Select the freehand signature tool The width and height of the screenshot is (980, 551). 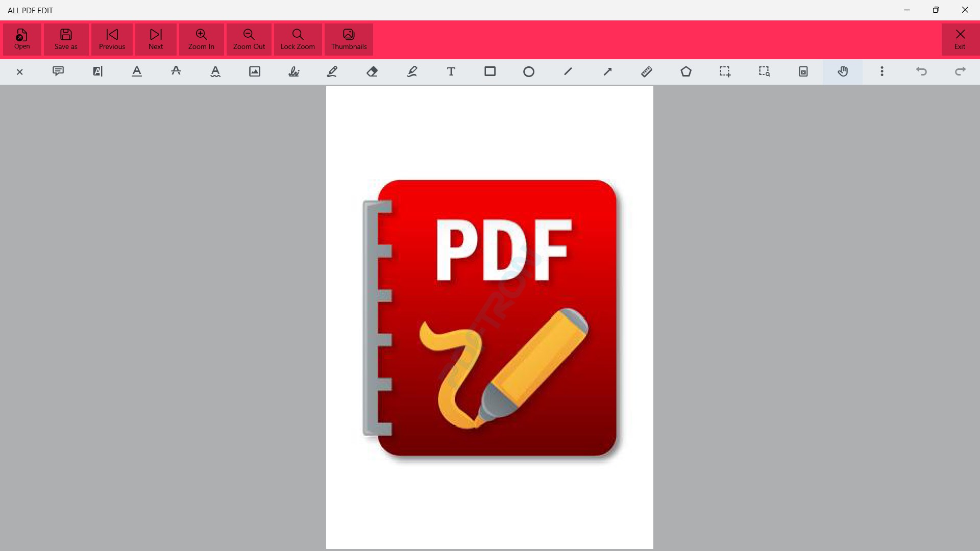[x=294, y=71]
